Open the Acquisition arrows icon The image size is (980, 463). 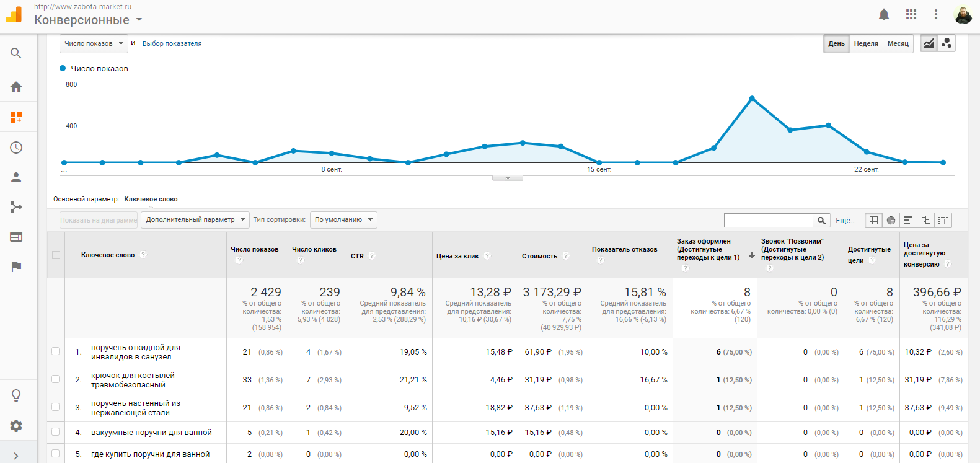pos(16,207)
